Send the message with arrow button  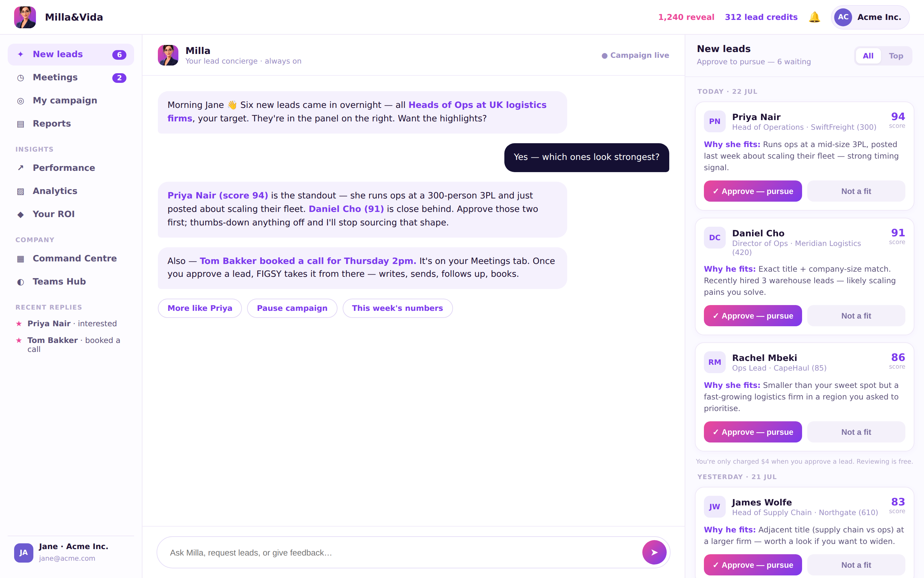[x=654, y=552]
